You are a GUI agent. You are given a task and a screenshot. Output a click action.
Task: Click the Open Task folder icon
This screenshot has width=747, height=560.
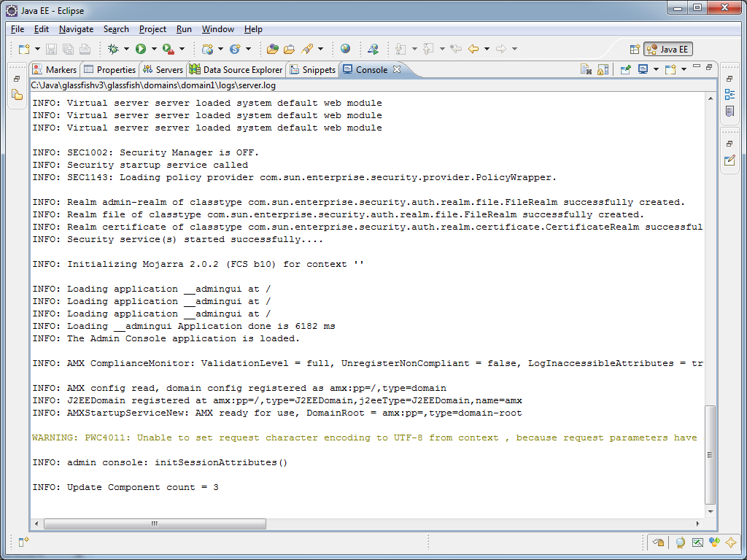(289, 49)
